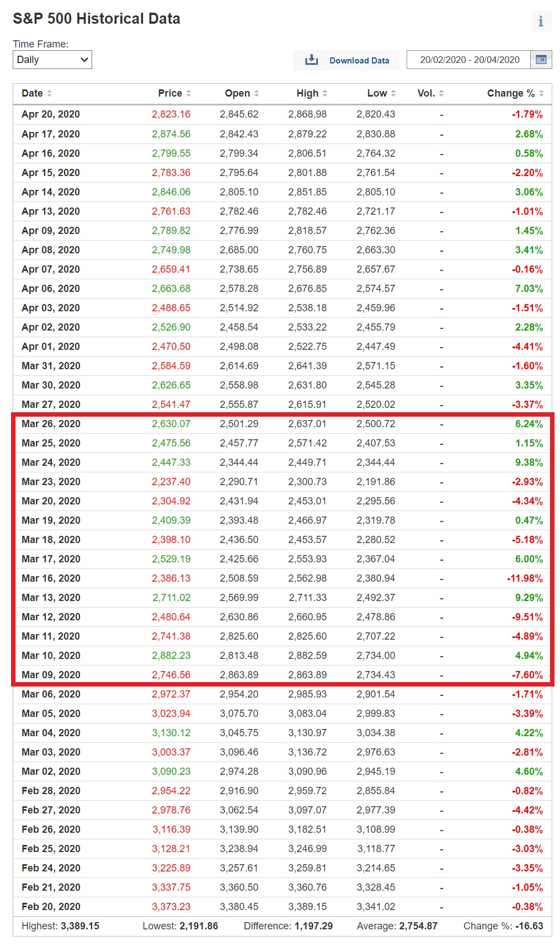
Task: Select the Mar 31, 2020 date cell
Action: point(51,366)
